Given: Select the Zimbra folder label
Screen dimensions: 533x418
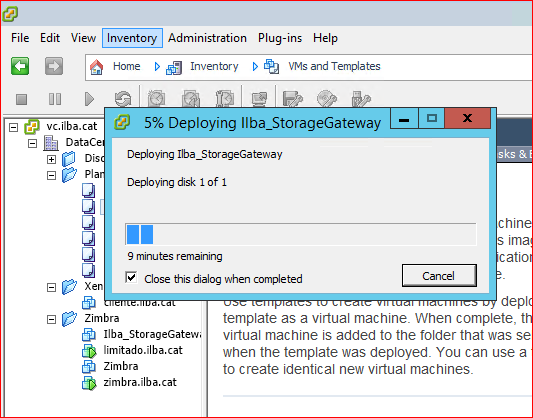Looking at the screenshot, I should click(x=102, y=318).
